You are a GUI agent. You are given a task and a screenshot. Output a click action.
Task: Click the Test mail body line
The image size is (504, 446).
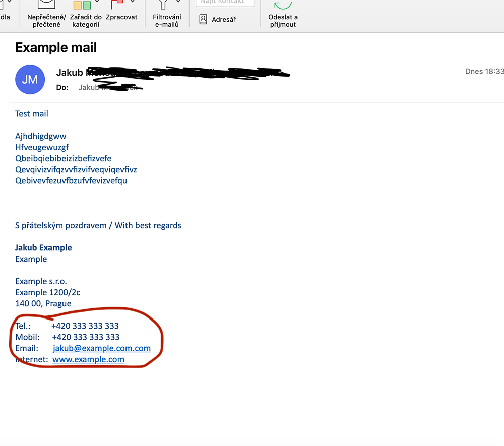coord(31,114)
